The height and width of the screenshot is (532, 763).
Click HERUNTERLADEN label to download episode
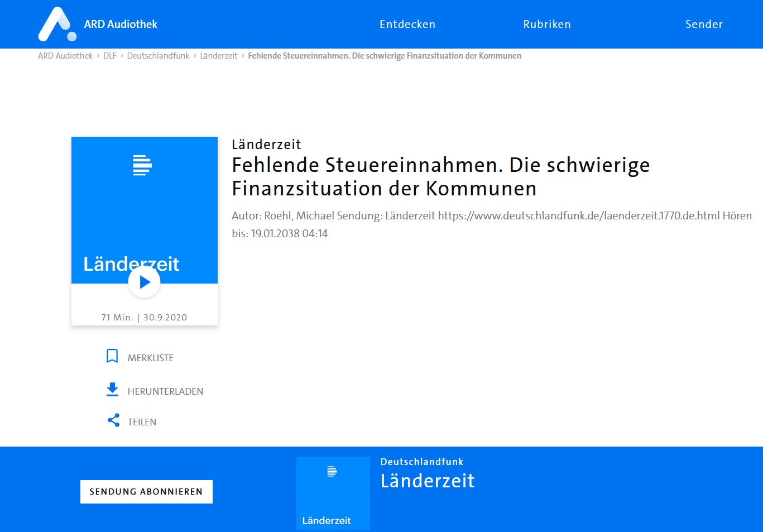165,391
